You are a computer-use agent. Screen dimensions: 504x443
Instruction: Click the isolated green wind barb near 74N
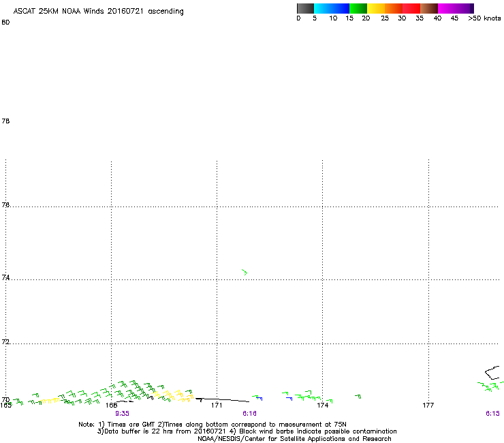[245, 272]
